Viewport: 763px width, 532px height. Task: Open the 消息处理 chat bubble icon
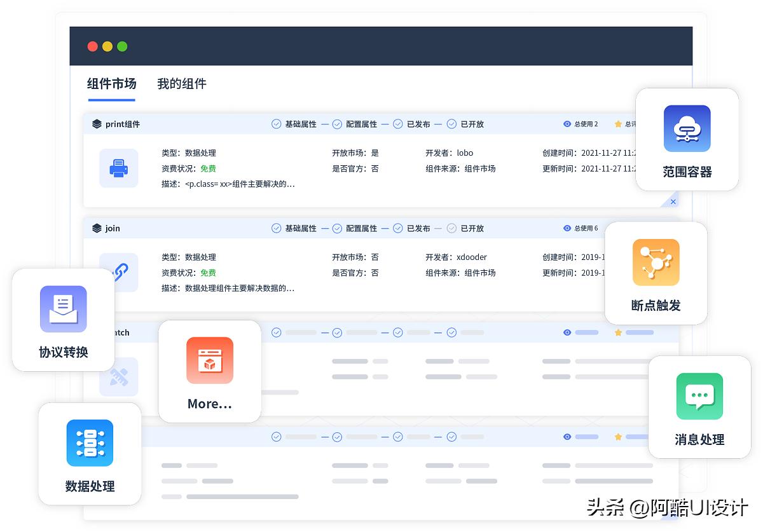(x=699, y=396)
